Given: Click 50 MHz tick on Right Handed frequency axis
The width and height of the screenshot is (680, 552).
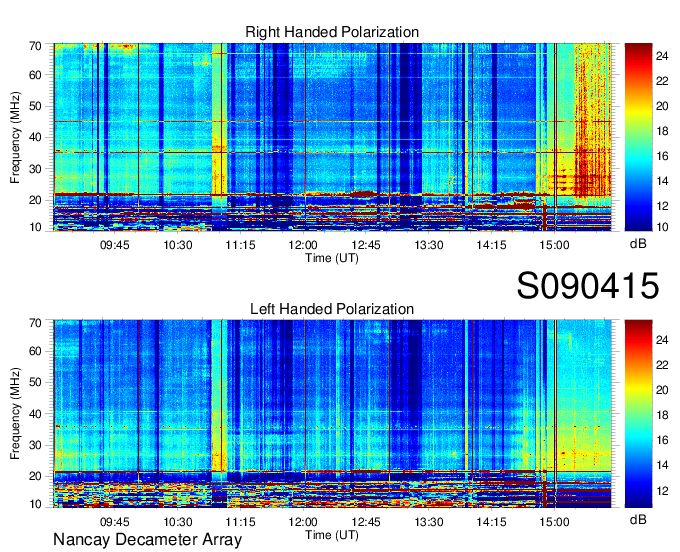Looking at the screenshot, I should pyautogui.click(x=35, y=106).
